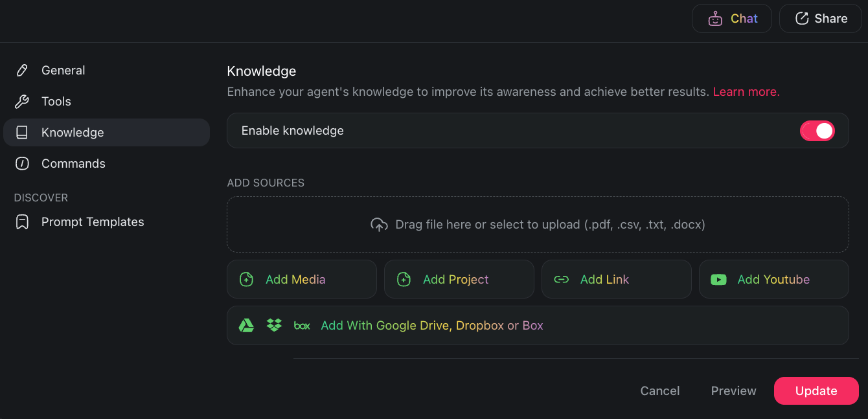This screenshot has width=868, height=419.
Task: Click the YouTube icon on Add Youtube
Action: tap(718, 279)
